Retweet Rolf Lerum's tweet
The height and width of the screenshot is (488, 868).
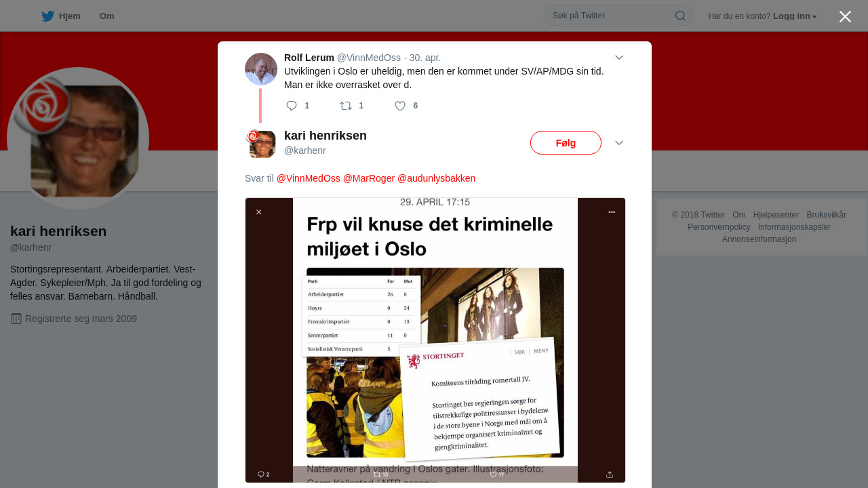pos(346,106)
